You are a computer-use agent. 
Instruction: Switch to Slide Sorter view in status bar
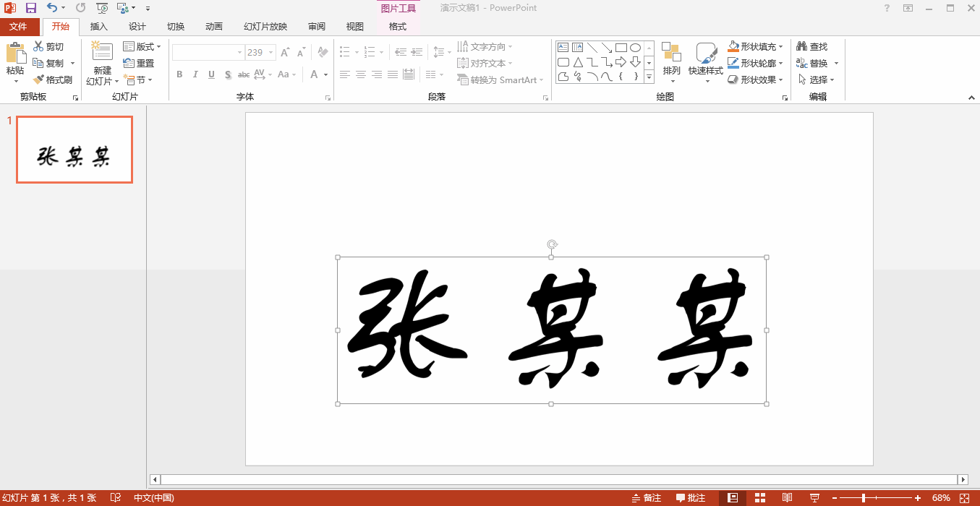[x=759, y=498]
